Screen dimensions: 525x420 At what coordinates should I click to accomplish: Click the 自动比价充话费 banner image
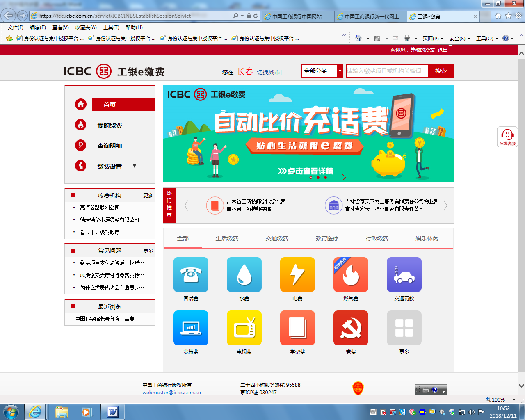pyautogui.click(x=308, y=133)
